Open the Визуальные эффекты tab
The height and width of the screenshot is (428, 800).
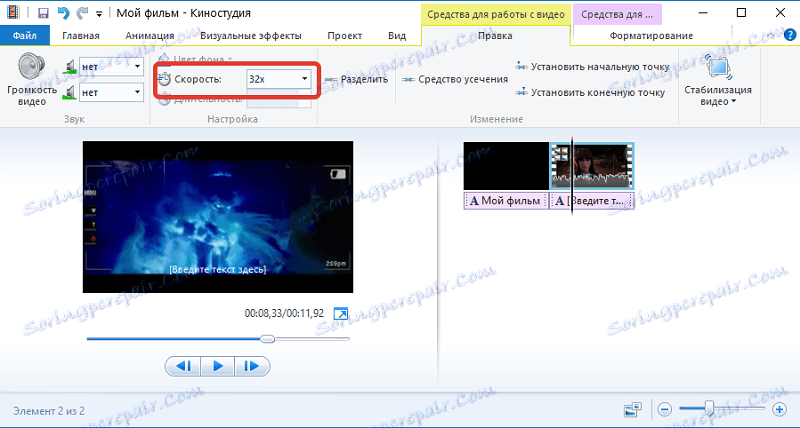pyautogui.click(x=251, y=36)
